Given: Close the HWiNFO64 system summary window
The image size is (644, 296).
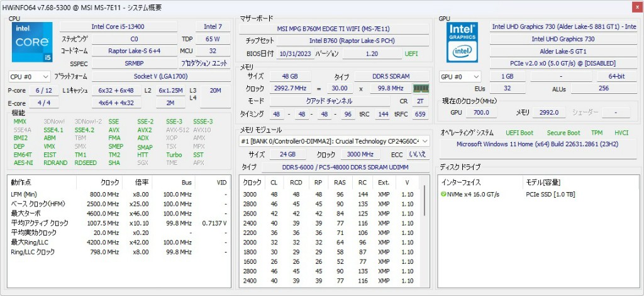Looking at the screenshot, I should pyautogui.click(x=633, y=6).
